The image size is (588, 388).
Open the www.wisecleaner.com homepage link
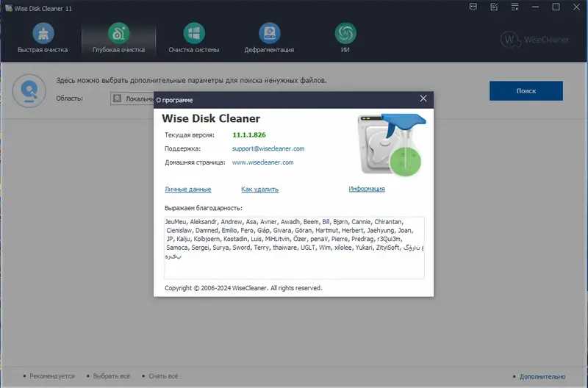click(262, 162)
